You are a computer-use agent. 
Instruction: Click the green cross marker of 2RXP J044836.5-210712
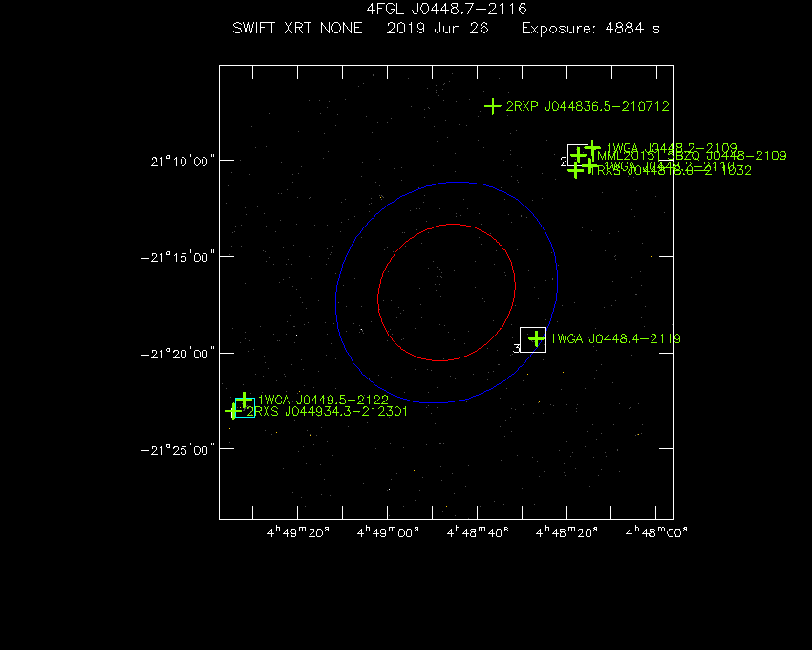click(x=493, y=106)
